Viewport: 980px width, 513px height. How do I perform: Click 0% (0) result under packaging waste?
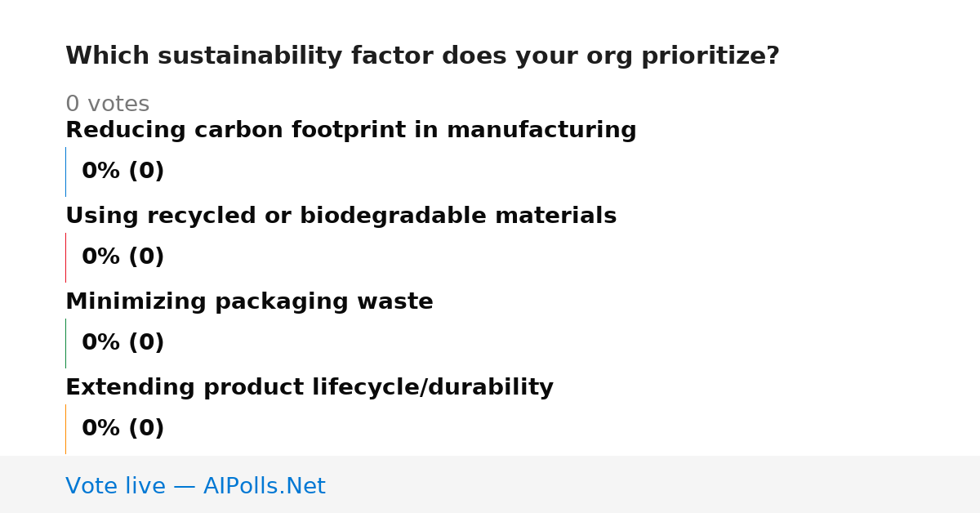[x=122, y=343]
